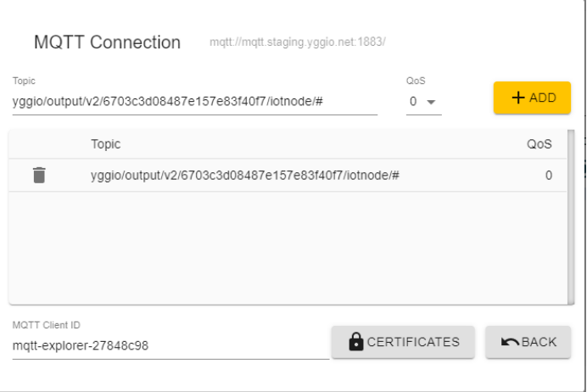
Task: Click the plus icon on ADD
Action: [x=517, y=98]
